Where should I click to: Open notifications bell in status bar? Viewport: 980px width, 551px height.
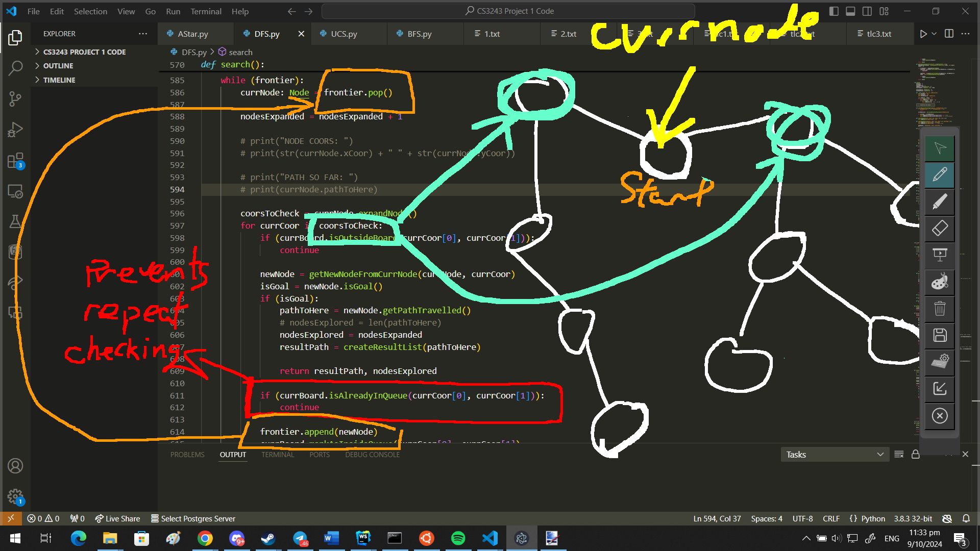click(x=966, y=518)
